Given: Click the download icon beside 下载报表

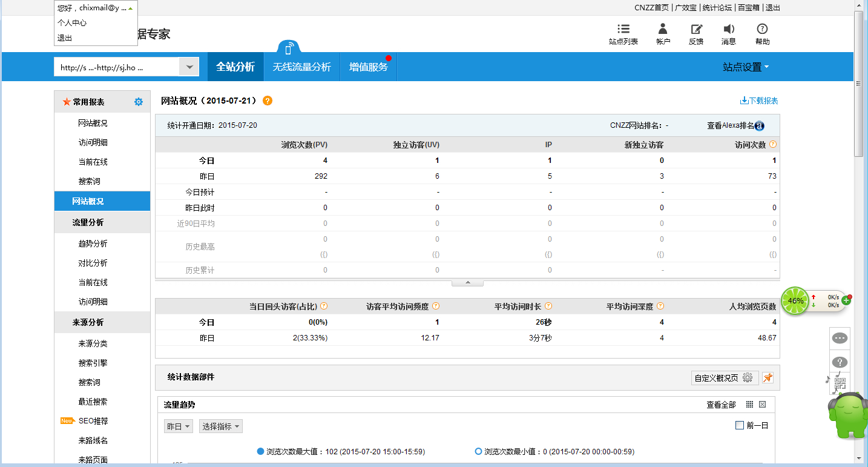Looking at the screenshot, I should point(744,101).
